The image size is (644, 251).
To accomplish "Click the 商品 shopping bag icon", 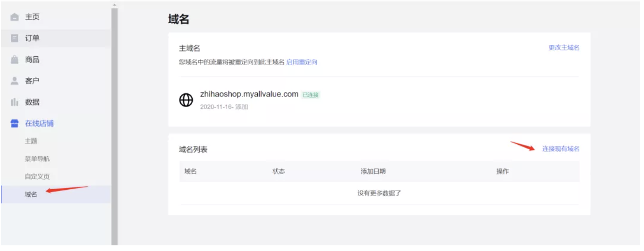I will click(15, 60).
